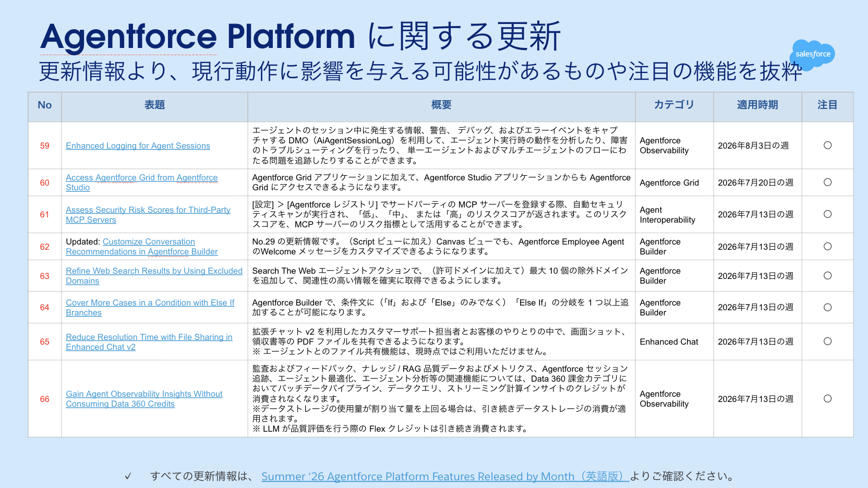Follow Refine Web Search Results link
Viewport: 868px width, 488px height.
(x=154, y=276)
